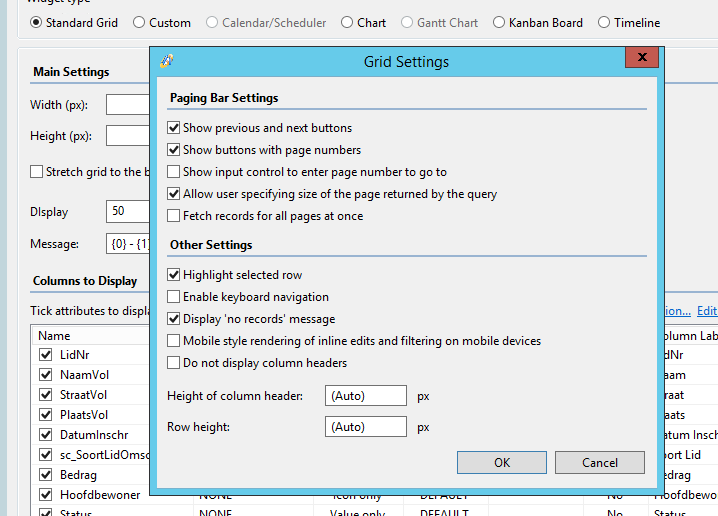
Task: Close the Grid Settings dialog
Action: (642, 57)
